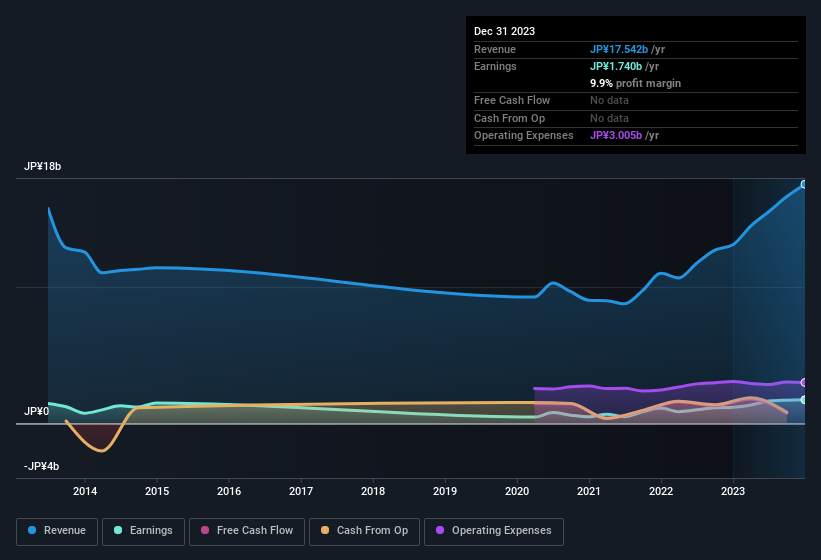
Task: Click the JP¥18b y-axis label
Action: click(42, 166)
